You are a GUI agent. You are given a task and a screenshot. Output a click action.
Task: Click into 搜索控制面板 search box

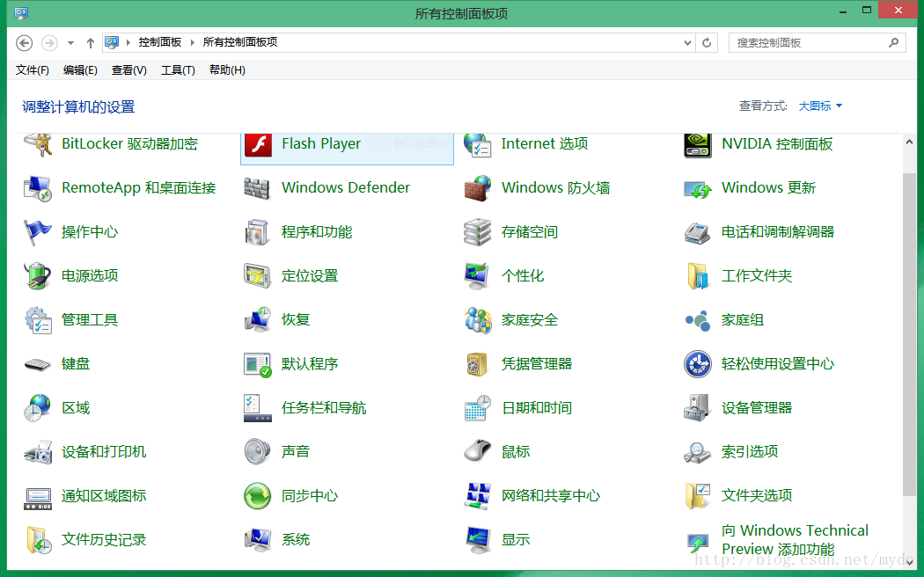tap(818, 42)
